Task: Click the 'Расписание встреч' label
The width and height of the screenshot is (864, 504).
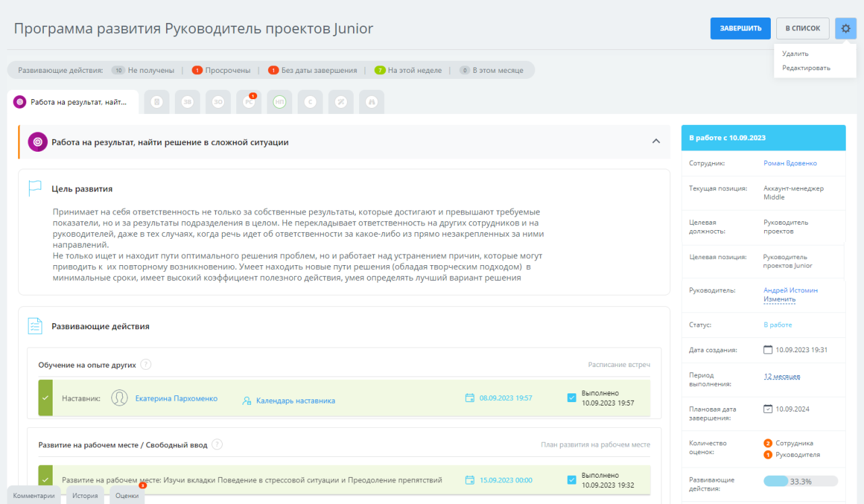Action: coord(619,364)
